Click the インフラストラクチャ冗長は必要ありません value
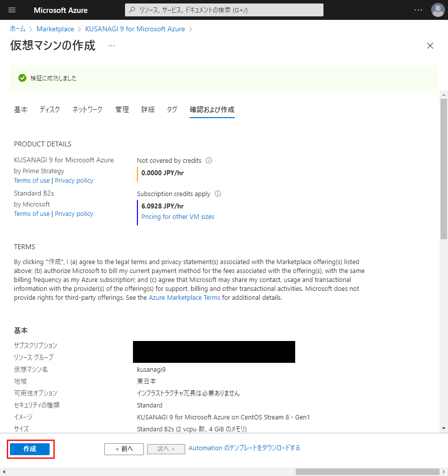The image size is (448, 476). pyautogui.click(x=188, y=393)
